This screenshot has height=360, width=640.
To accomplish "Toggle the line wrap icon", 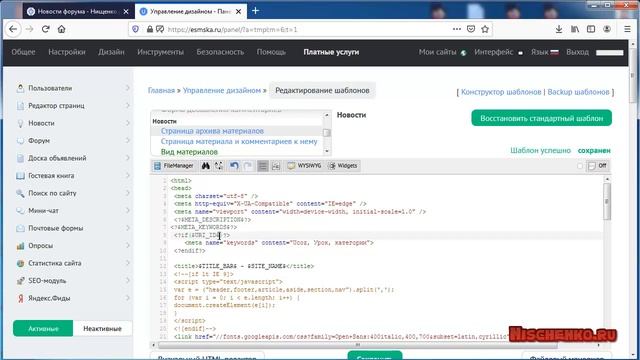I will (262, 166).
